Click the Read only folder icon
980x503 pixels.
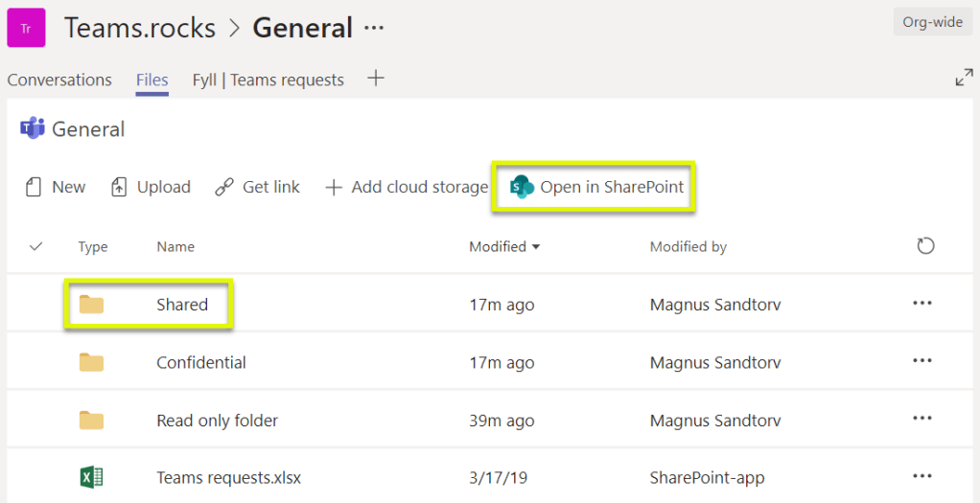[x=91, y=420]
